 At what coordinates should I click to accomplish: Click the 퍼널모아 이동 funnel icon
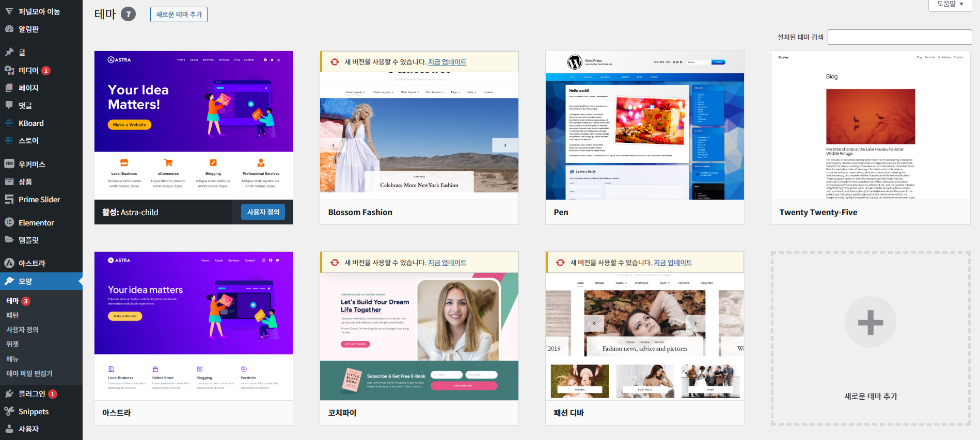click(9, 11)
